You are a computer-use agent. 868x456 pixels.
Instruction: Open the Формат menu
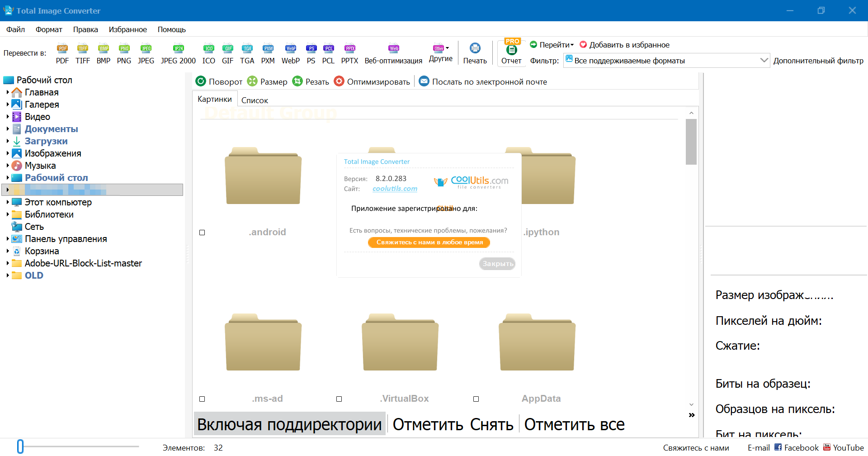(49, 29)
